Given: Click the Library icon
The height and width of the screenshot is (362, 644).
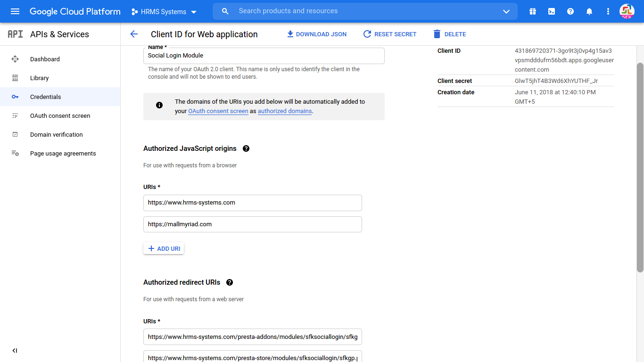Looking at the screenshot, I should tap(15, 78).
